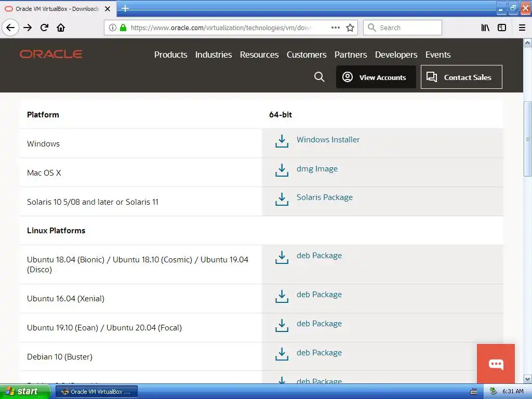Open the Resources menu
Screen dimensions: 532x399
(x=259, y=55)
